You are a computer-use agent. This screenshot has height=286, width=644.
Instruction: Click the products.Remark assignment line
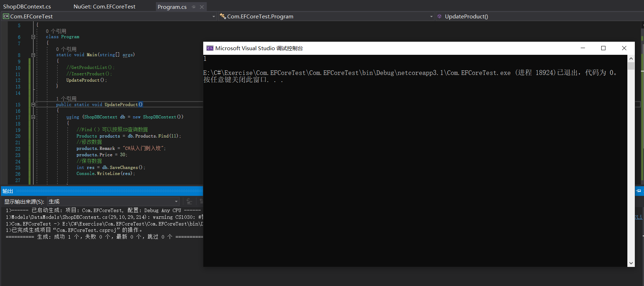[x=121, y=148]
